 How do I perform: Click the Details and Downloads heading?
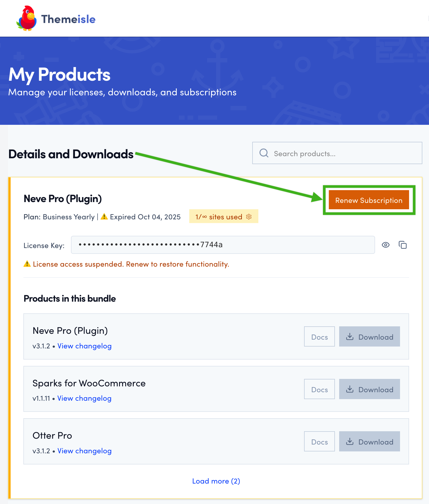point(71,154)
